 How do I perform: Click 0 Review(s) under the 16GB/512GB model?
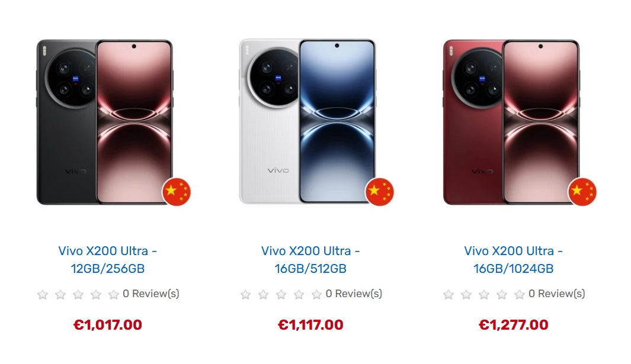coord(354,294)
